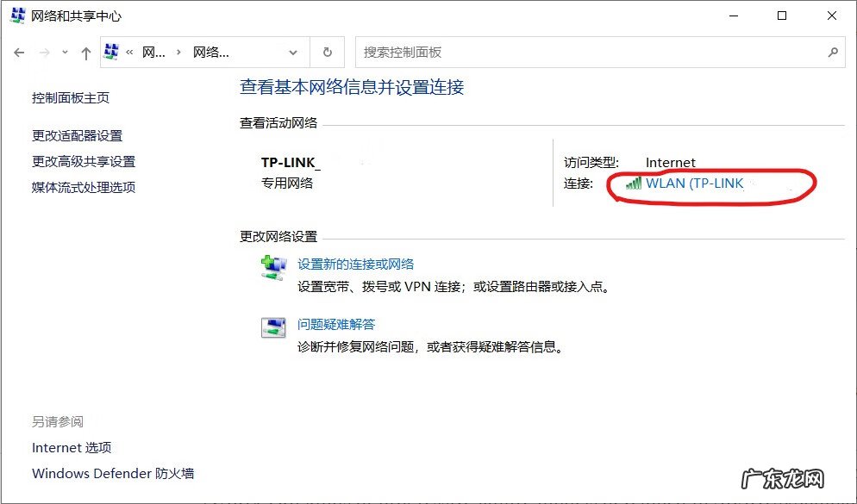Click the back navigation arrow
857x504 pixels.
pos(18,52)
